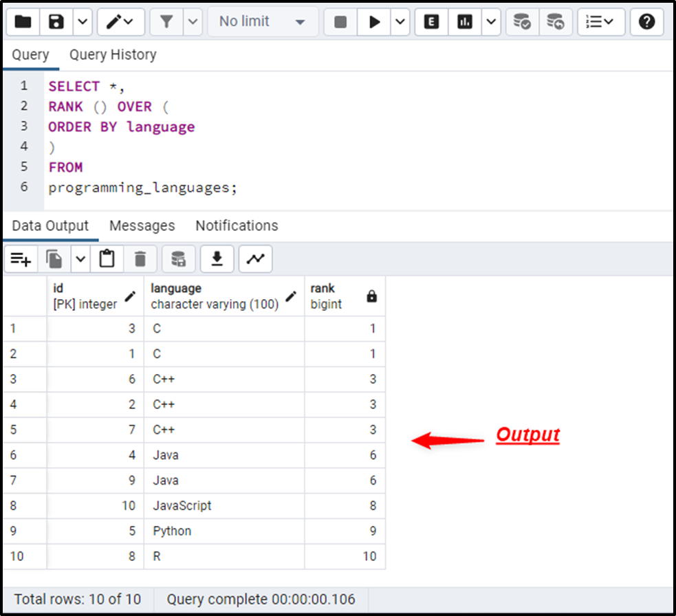The height and width of the screenshot is (616, 676).
Task: Rollback the transaction
Action: (x=556, y=21)
